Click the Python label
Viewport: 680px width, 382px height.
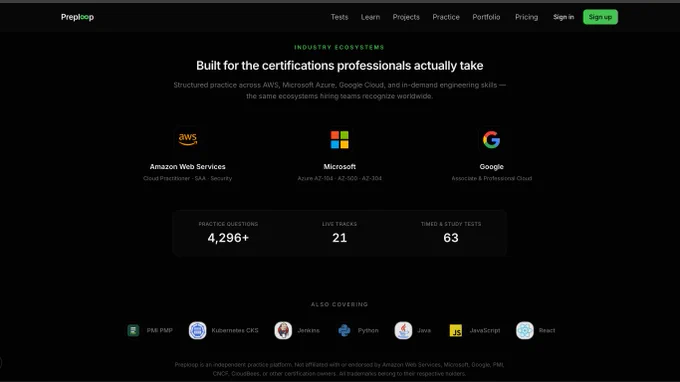[x=368, y=330]
